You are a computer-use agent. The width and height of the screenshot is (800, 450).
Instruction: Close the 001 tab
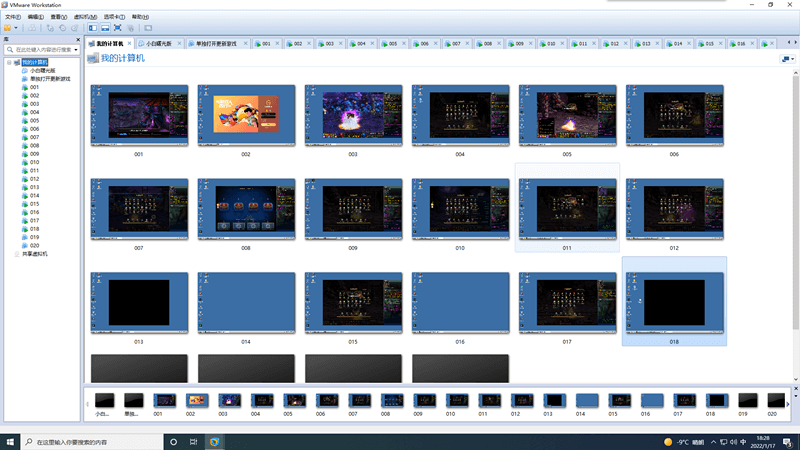tap(278, 44)
